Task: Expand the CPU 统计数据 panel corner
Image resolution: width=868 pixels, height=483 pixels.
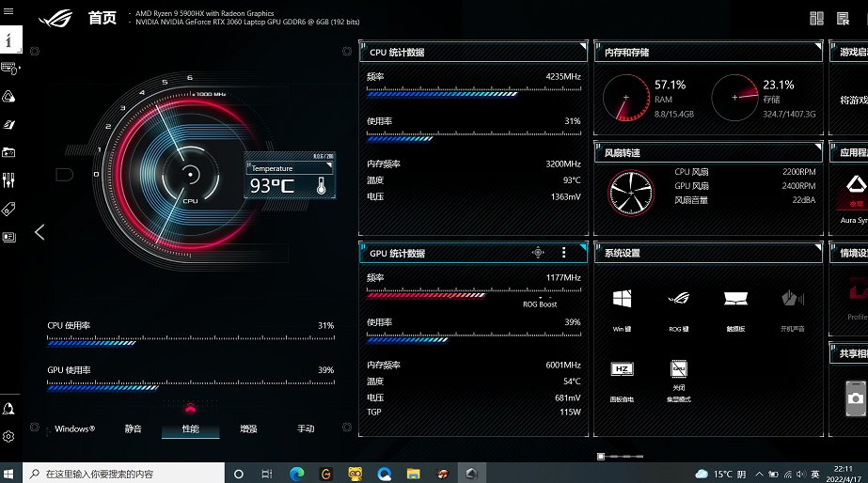Action: (583, 46)
